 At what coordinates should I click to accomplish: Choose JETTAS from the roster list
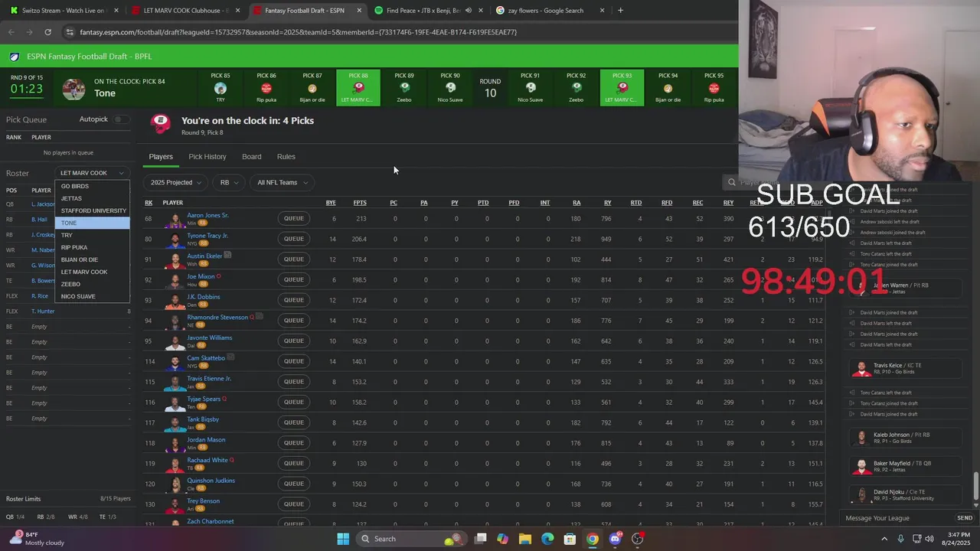(92, 198)
